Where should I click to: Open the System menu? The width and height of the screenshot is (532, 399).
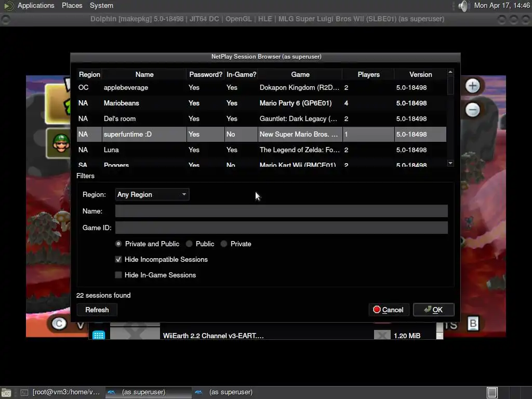(x=101, y=5)
